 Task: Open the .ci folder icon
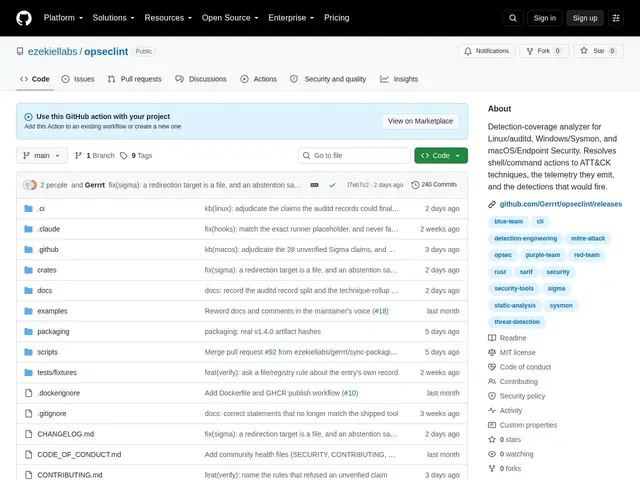pyautogui.click(x=28, y=209)
